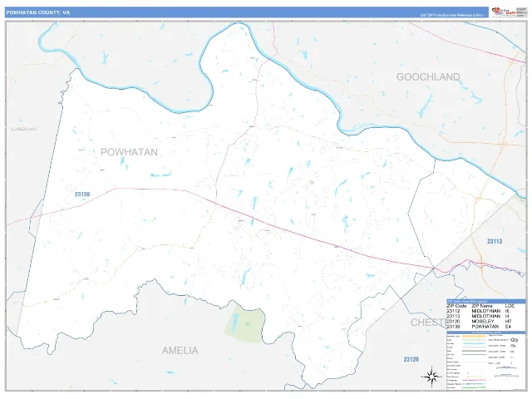
Task: Click the compass rose icon
Action: tap(432, 376)
